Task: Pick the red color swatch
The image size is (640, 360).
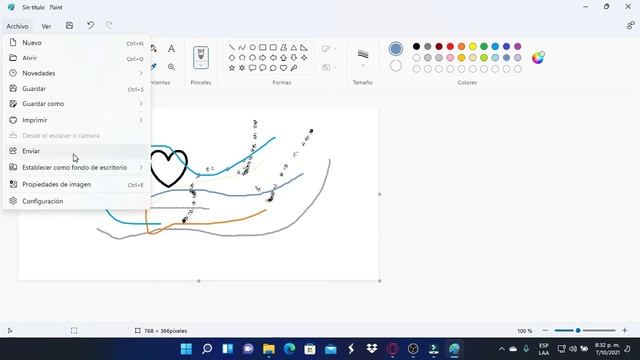Action: (450, 46)
